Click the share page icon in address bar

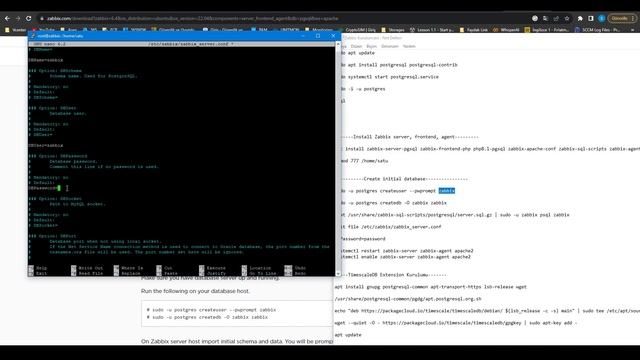[x=556, y=18]
